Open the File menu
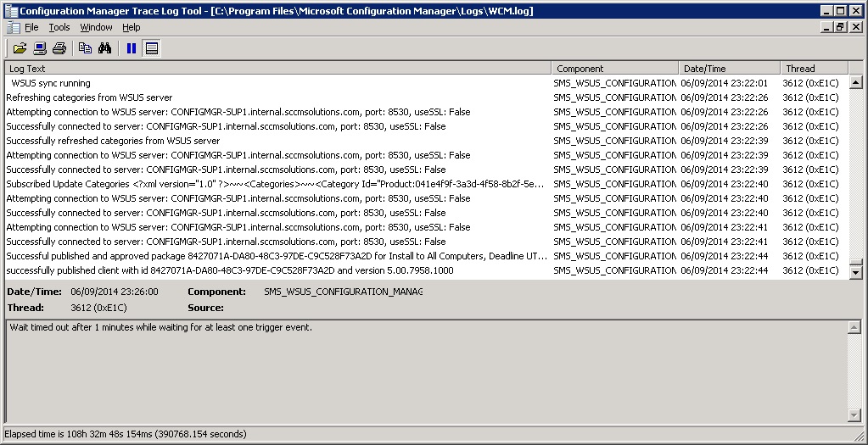Screen dimensions: 868x445 (x=31, y=27)
